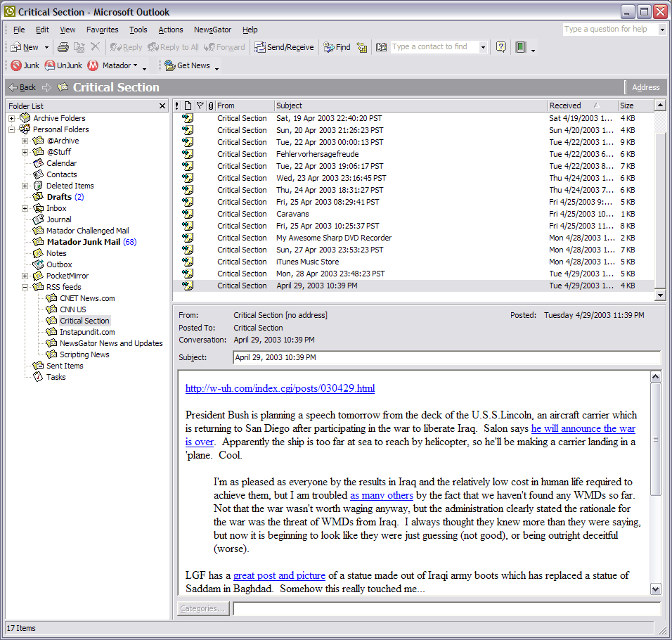Click the Back navigation button
This screenshot has width=672, height=640.
22,87
